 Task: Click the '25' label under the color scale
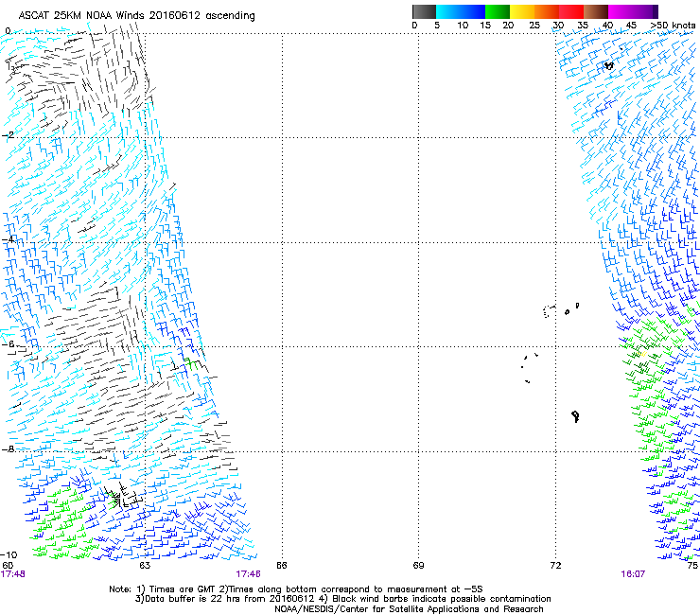pos(534,26)
